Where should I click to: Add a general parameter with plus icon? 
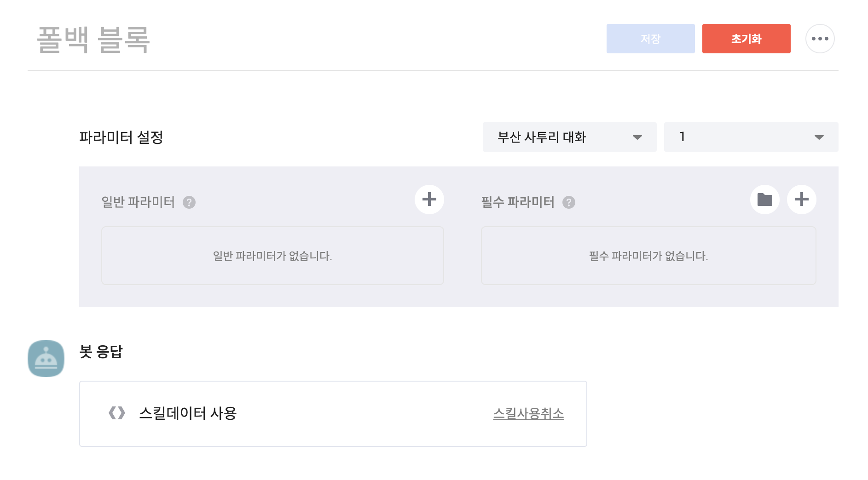pyautogui.click(x=429, y=200)
